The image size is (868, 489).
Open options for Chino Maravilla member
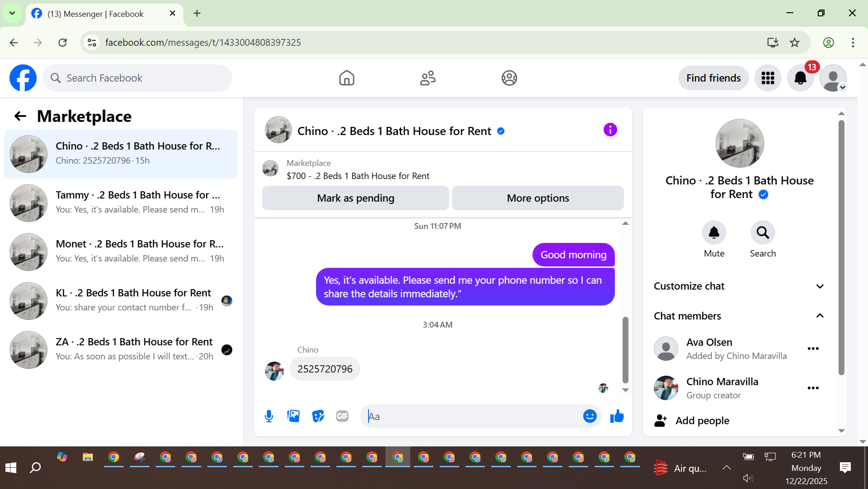coord(813,388)
